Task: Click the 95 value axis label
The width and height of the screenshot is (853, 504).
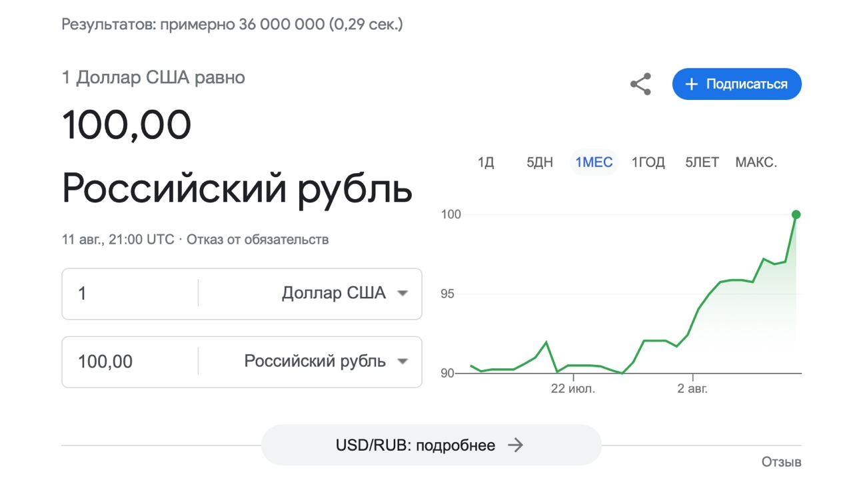Action: pos(446,294)
